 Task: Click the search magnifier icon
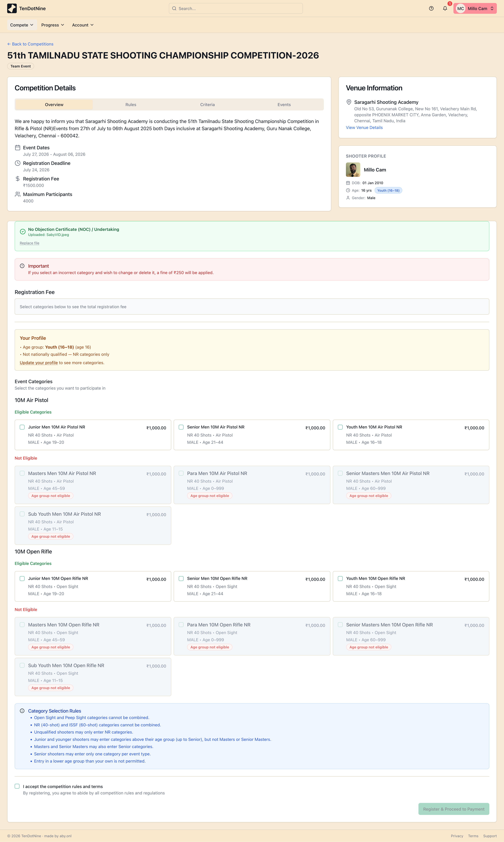coord(174,9)
